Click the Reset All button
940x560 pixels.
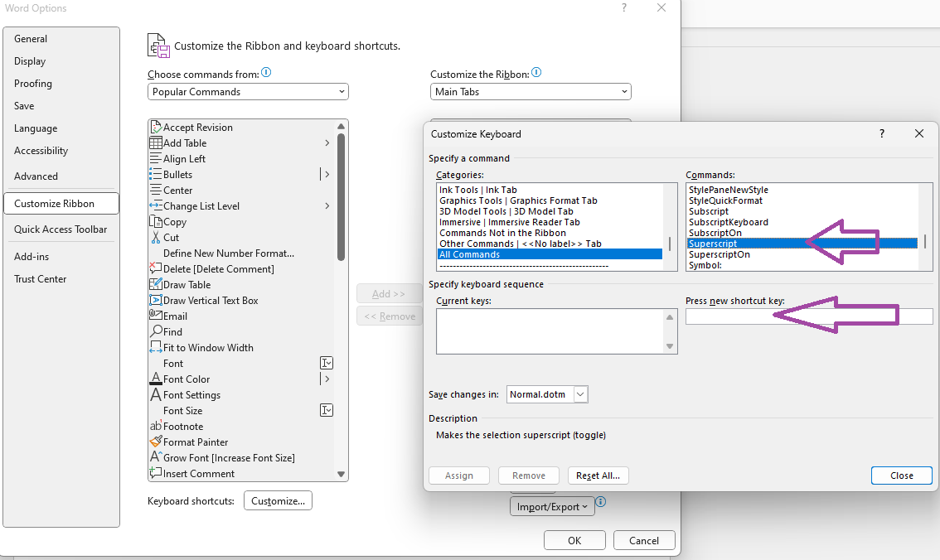click(598, 475)
